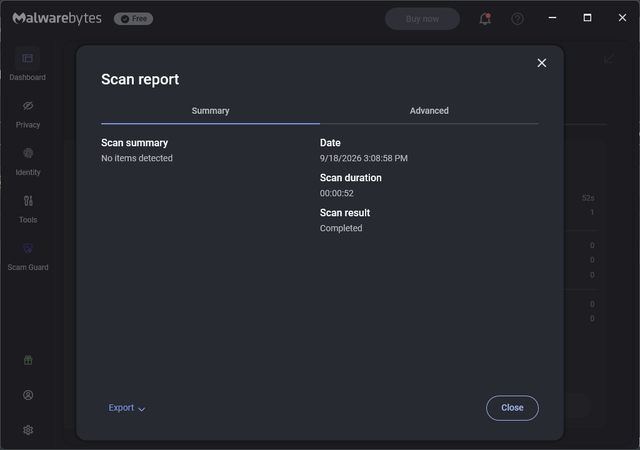Select the scan date 9/18/2026 3:08:58 PM

click(364, 158)
